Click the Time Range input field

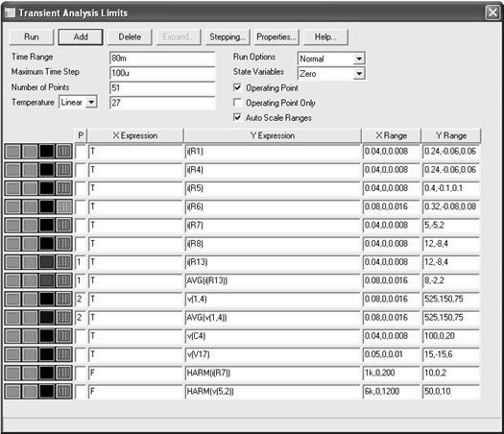tap(162, 59)
